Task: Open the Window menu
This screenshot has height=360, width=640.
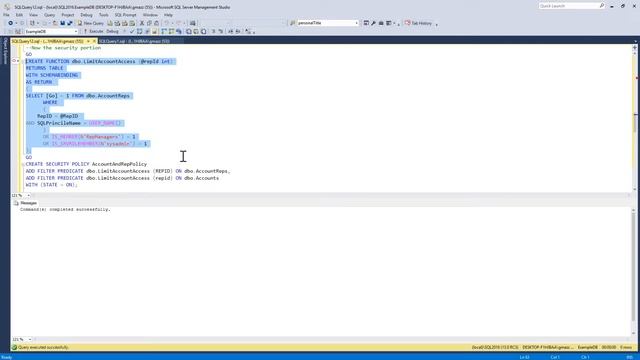Action: pos(150,15)
